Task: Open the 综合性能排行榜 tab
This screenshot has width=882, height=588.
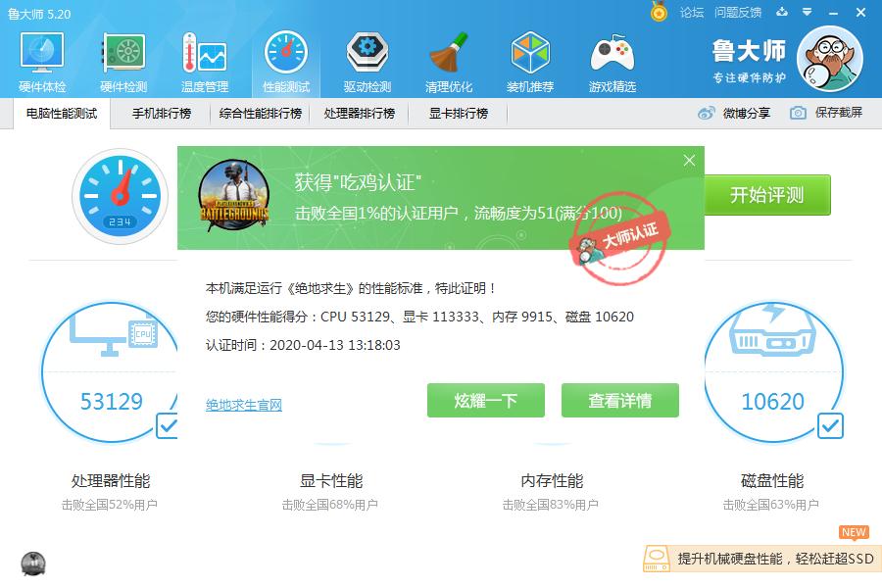Action: tap(260, 113)
